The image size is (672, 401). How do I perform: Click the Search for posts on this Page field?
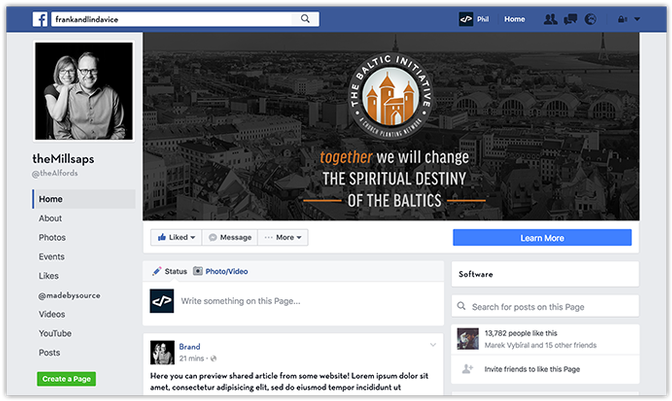point(545,306)
